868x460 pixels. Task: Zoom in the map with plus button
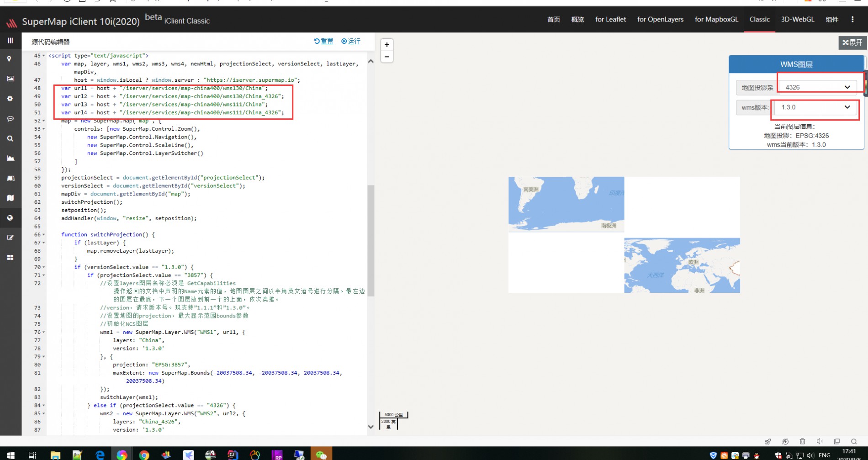pyautogui.click(x=387, y=45)
